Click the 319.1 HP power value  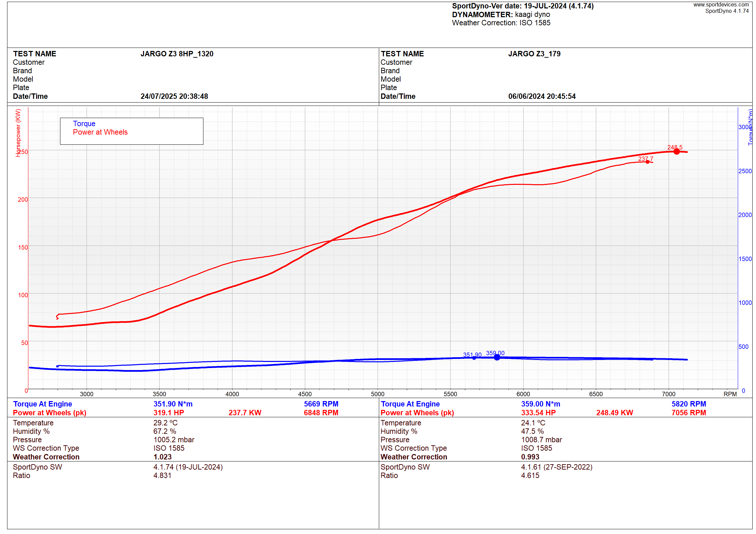(169, 413)
